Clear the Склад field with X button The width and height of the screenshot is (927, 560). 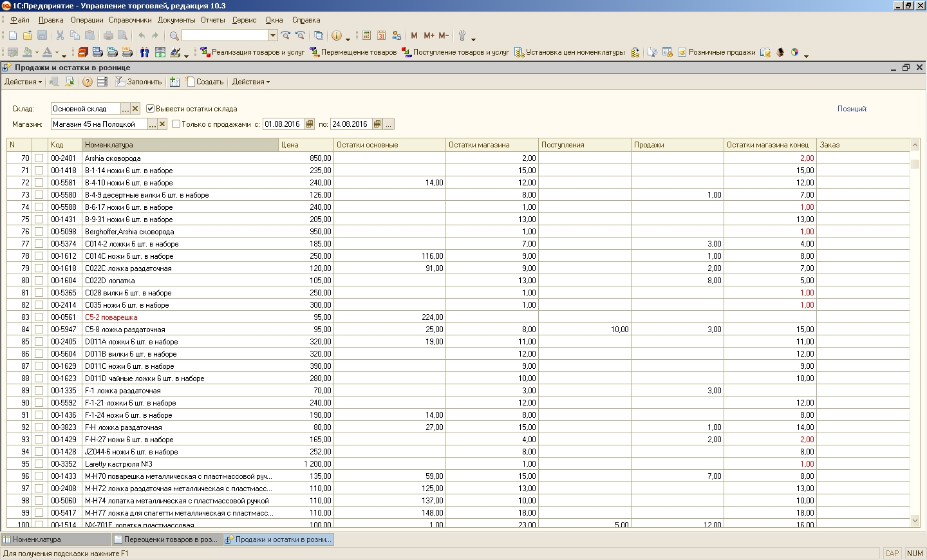pyautogui.click(x=135, y=109)
